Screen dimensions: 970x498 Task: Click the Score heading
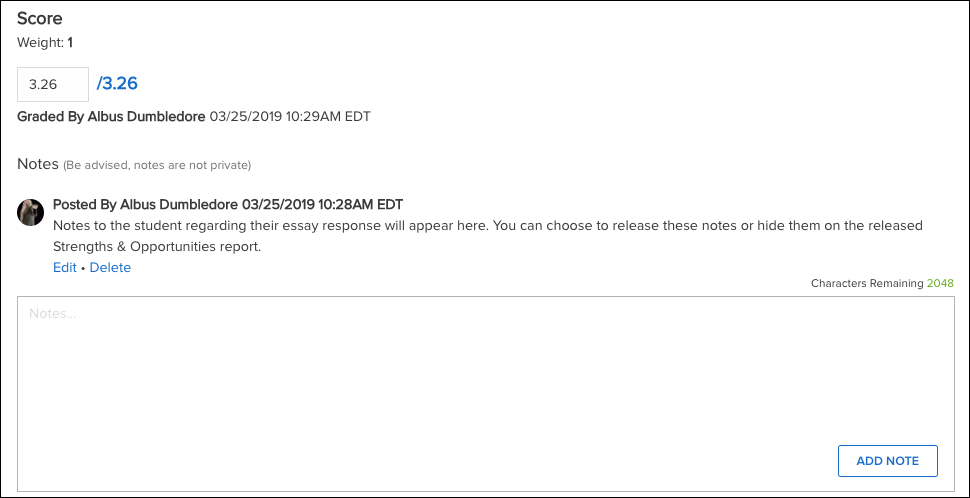40,19
